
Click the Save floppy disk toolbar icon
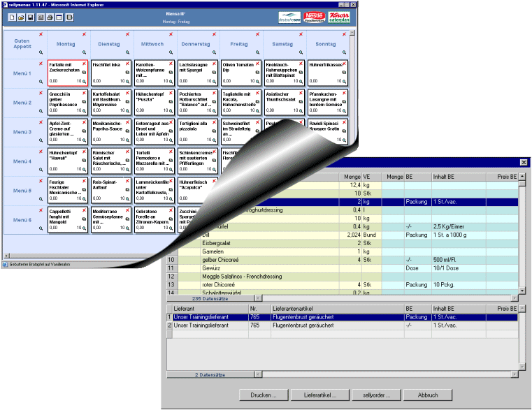(x=31, y=17)
